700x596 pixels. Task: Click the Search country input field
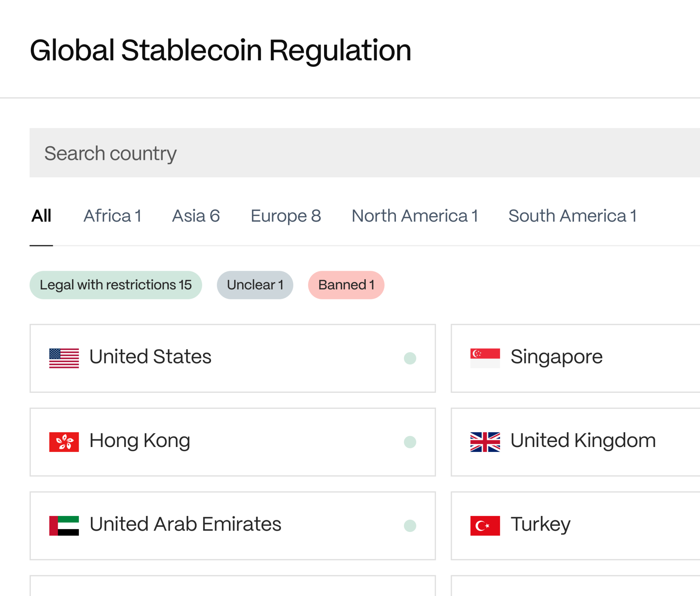click(364, 153)
